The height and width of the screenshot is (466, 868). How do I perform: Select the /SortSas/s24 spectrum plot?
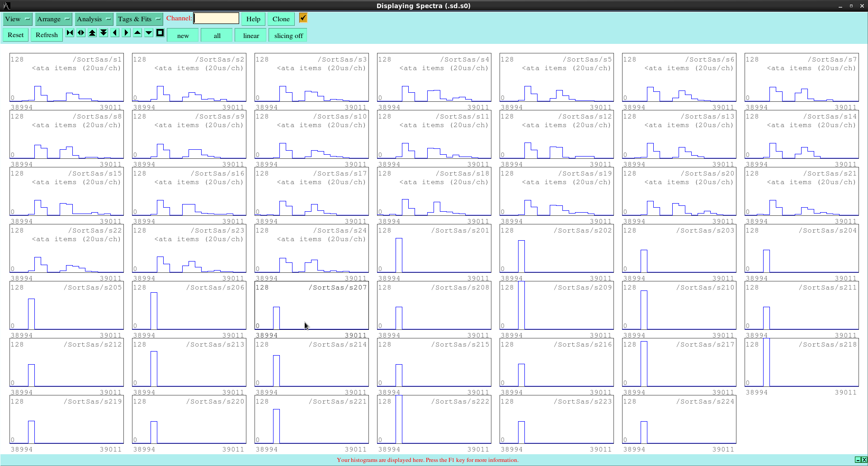311,248
